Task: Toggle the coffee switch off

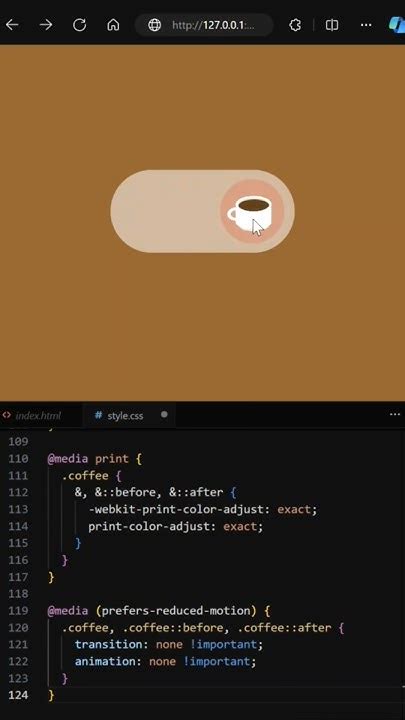Action: 202,211
